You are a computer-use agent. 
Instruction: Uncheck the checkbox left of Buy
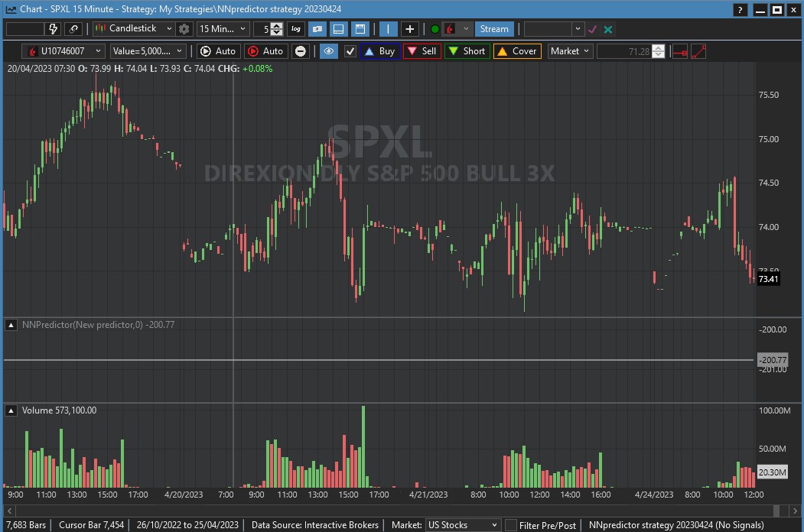350,51
